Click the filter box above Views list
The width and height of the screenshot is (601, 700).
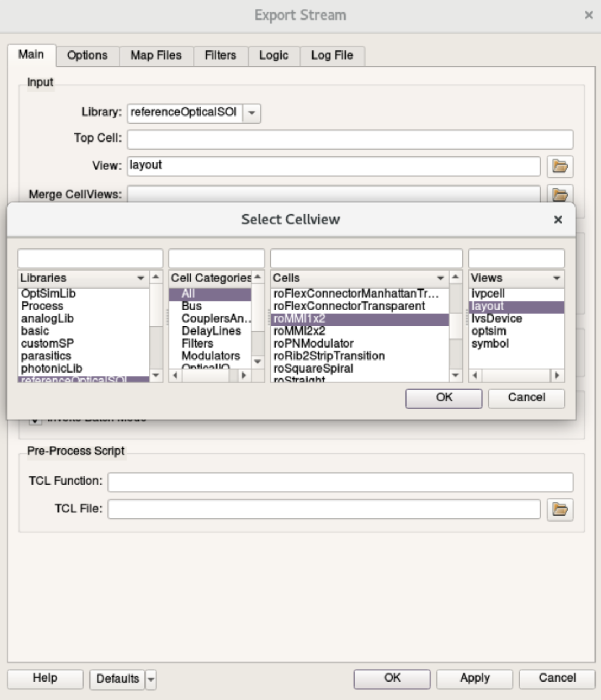click(516, 258)
